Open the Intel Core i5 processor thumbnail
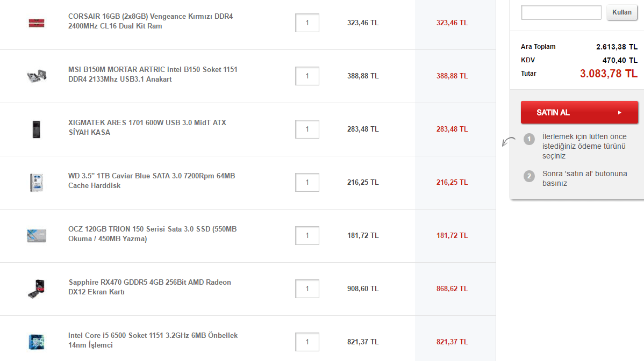The image size is (644, 361). click(x=37, y=342)
